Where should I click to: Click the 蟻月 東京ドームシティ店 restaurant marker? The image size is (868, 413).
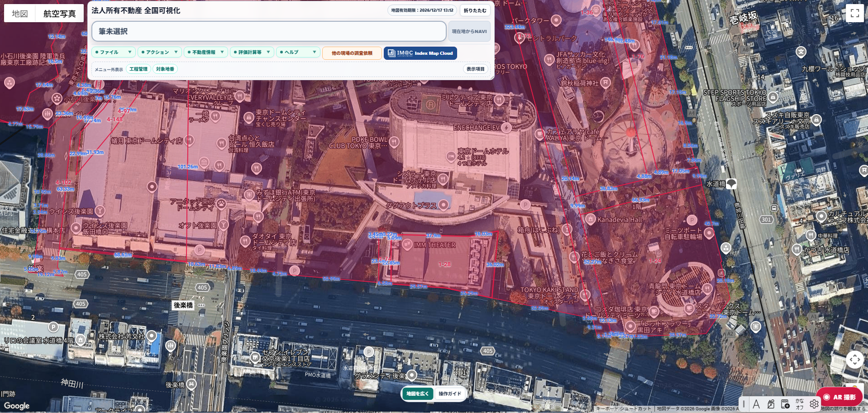tap(189, 140)
